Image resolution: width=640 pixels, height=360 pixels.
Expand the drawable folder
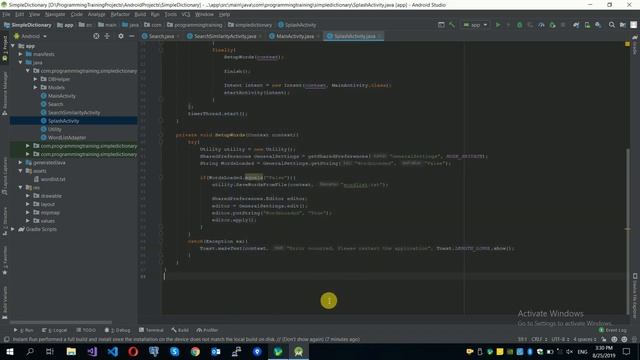point(28,196)
